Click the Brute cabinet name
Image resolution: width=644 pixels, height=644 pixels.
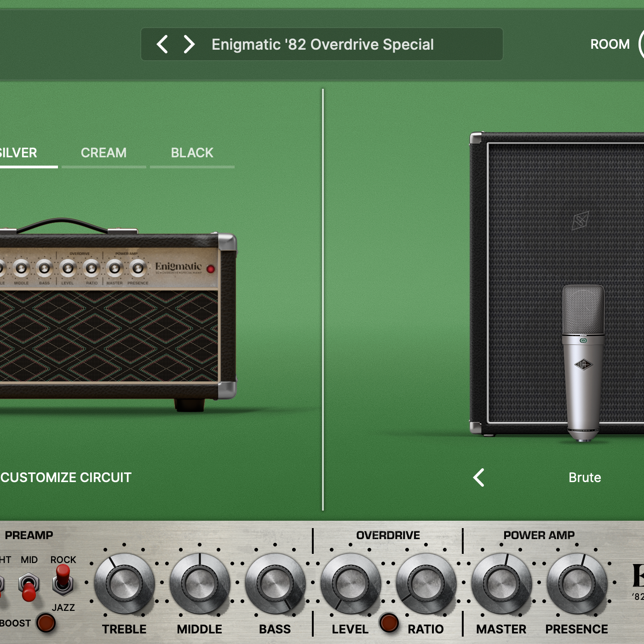[x=585, y=477]
